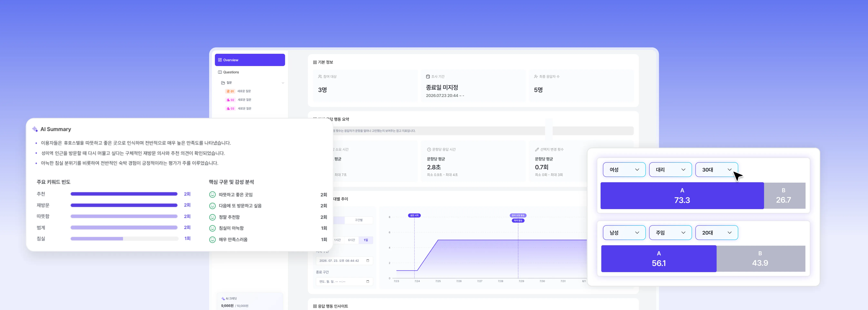Click the 따뜻함 keyword frequency bar

click(x=124, y=217)
